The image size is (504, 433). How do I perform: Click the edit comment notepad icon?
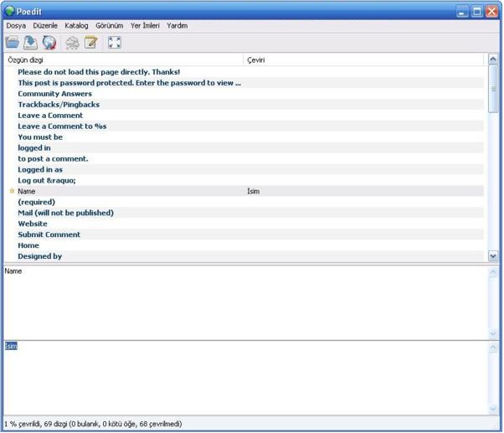91,42
